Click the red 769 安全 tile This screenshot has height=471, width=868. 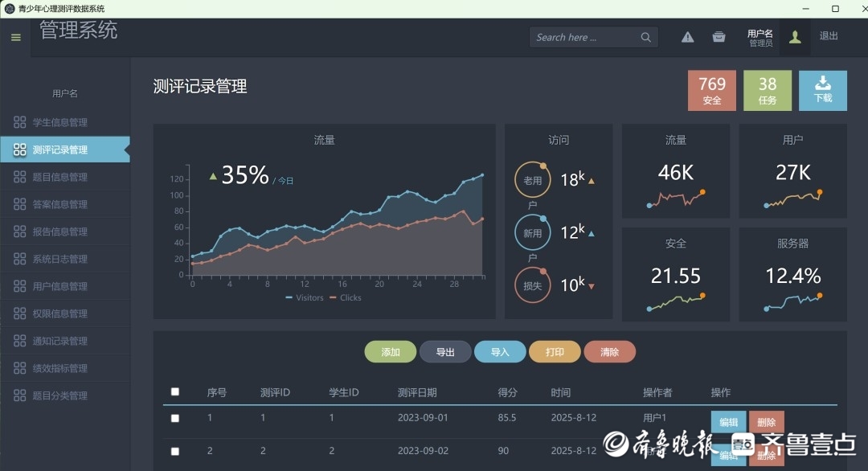[711, 90]
